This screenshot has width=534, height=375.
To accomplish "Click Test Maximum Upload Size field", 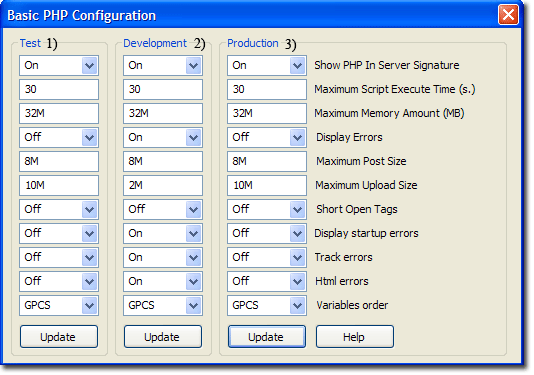I will pyautogui.click(x=59, y=185).
